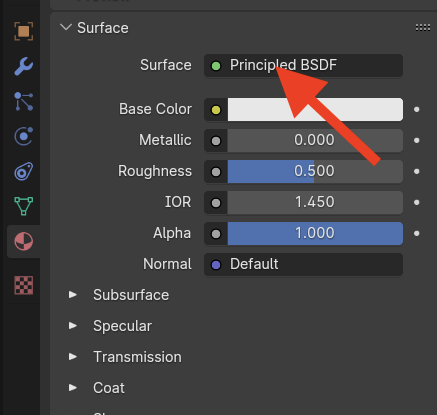Toggle animate dot next to Alpha
The image size is (437, 415).
[x=416, y=233]
